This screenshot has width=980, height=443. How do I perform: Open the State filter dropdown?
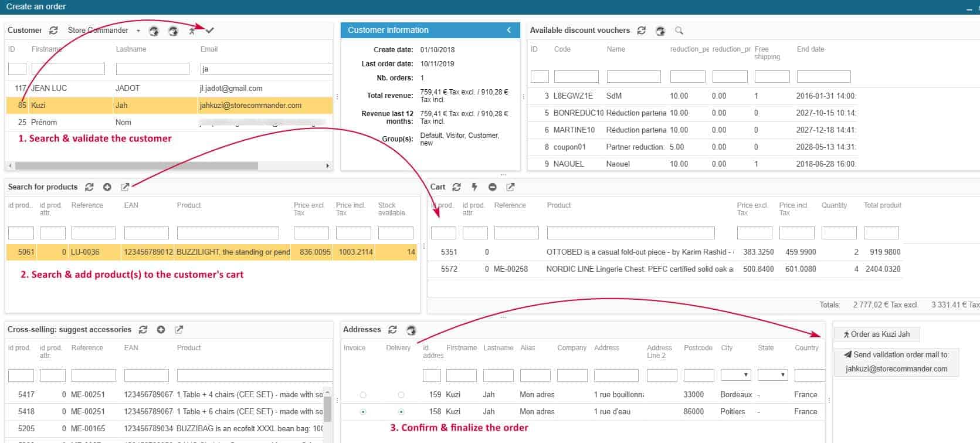[x=772, y=375]
